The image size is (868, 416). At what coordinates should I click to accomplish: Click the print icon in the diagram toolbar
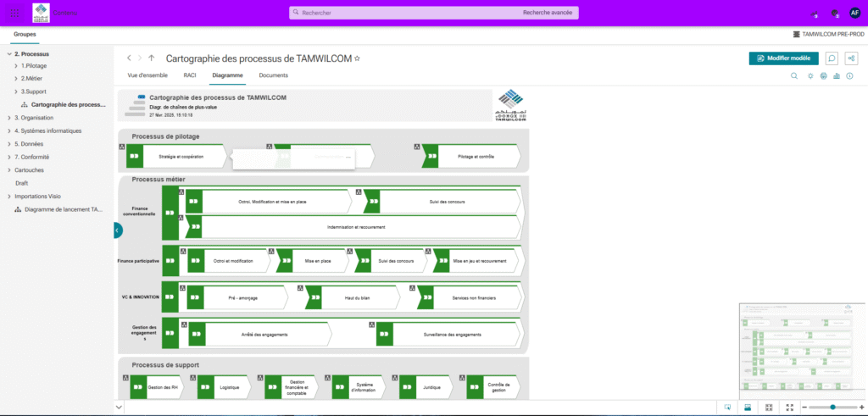tap(824, 76)
